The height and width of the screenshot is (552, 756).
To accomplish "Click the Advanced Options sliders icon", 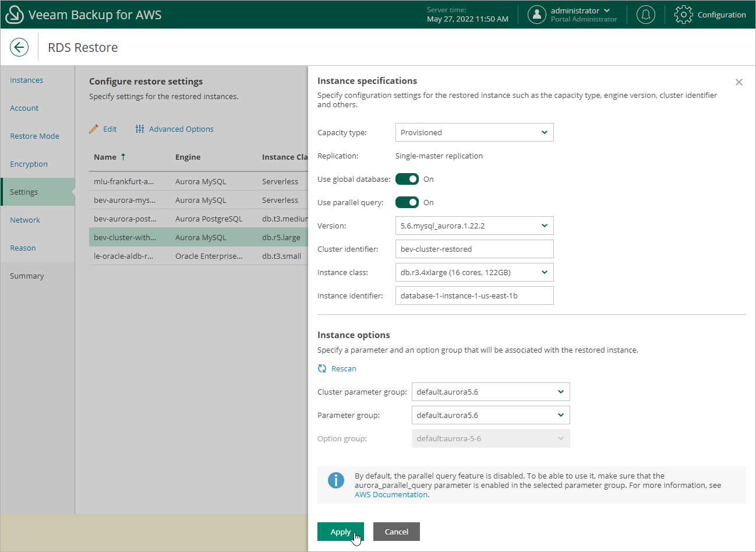I will (140, 129).
